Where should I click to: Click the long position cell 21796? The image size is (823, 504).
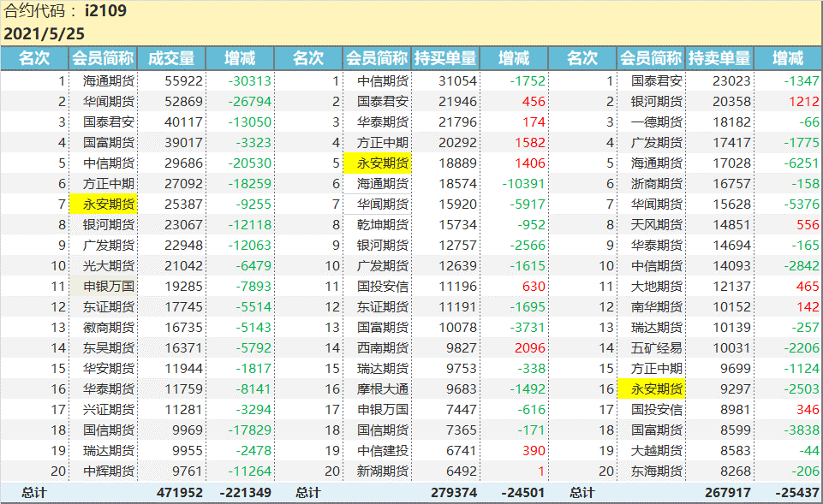tap(457, 122)
